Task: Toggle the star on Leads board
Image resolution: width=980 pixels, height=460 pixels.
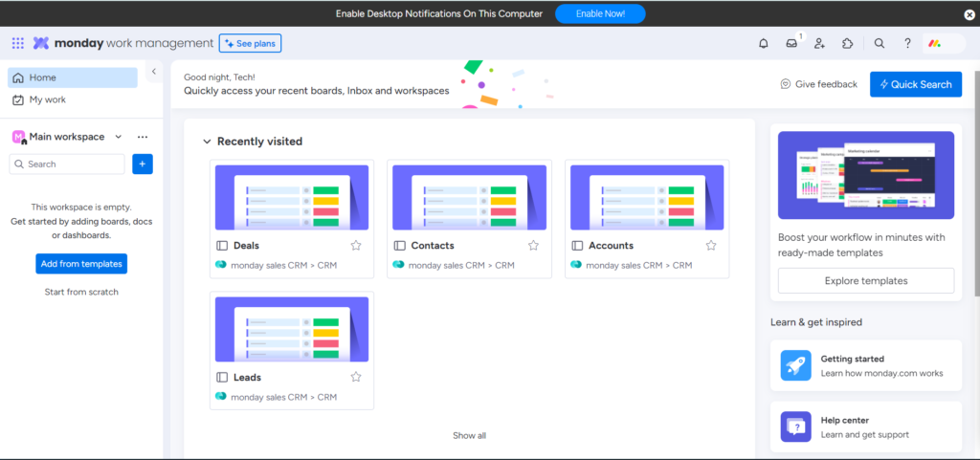Action: 356,377
